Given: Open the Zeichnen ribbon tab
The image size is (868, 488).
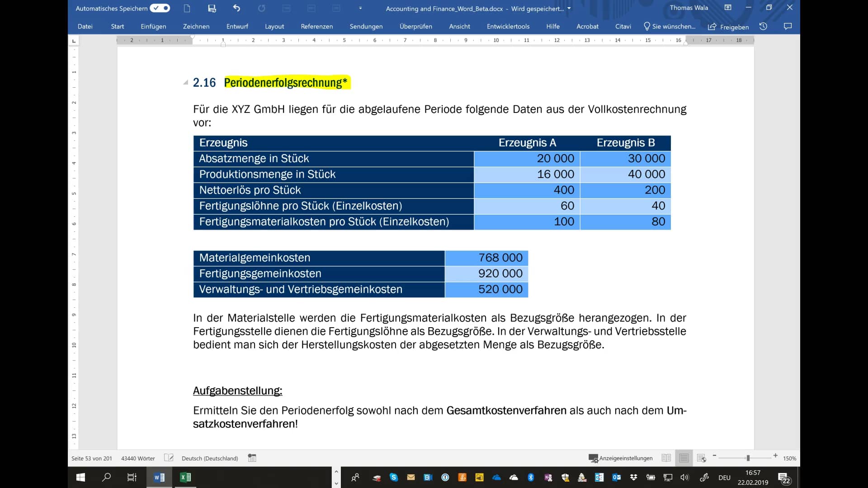Looking at the screenshot, I should [x=196, y=26].
